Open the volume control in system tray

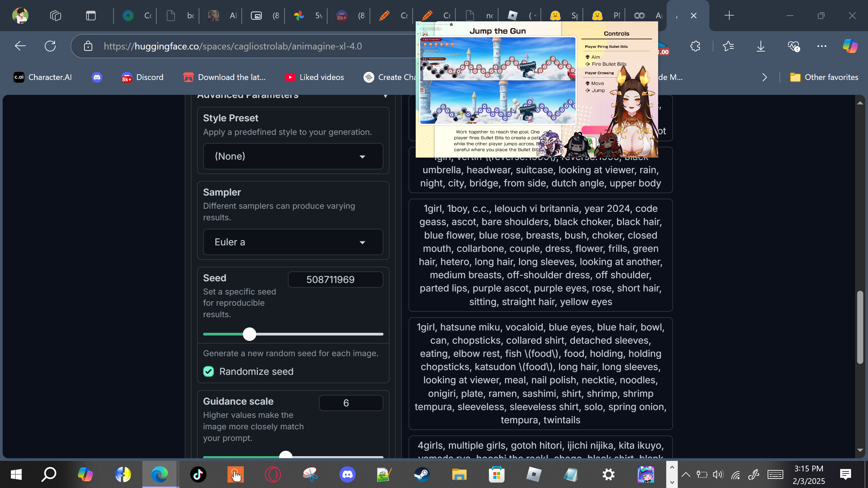(x=718, y=474)
